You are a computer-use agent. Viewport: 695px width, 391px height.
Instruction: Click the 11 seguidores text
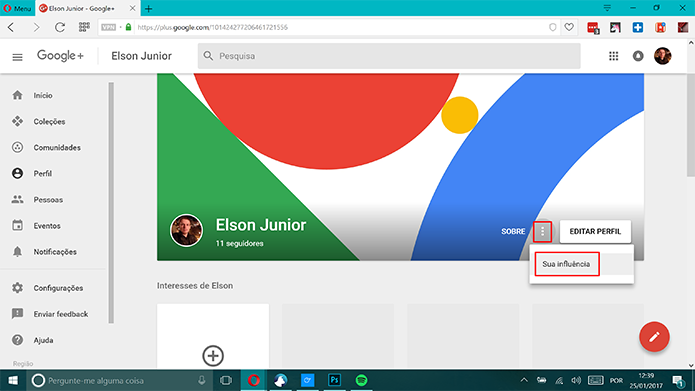239,243
